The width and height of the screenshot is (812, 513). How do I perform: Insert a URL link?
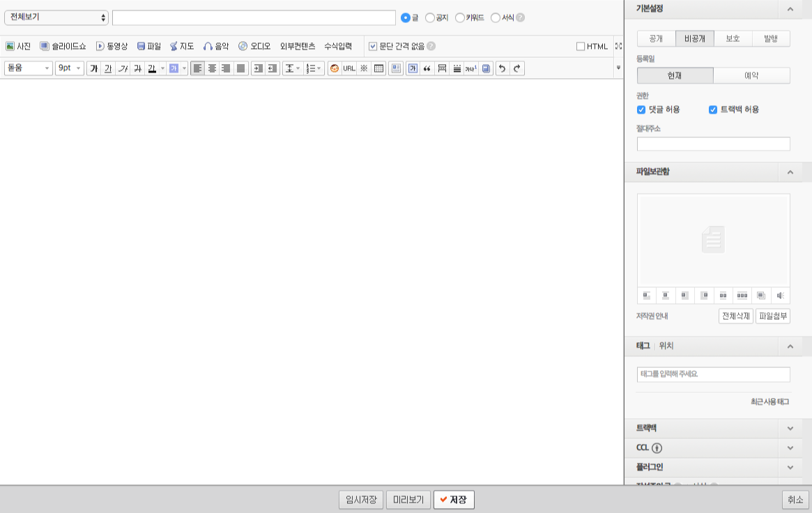point(349,68)
